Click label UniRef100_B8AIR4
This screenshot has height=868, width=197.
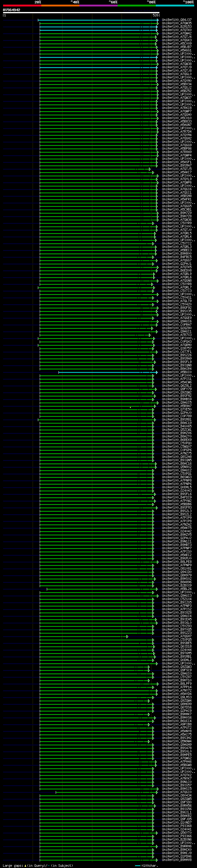(x=176, y=369)
